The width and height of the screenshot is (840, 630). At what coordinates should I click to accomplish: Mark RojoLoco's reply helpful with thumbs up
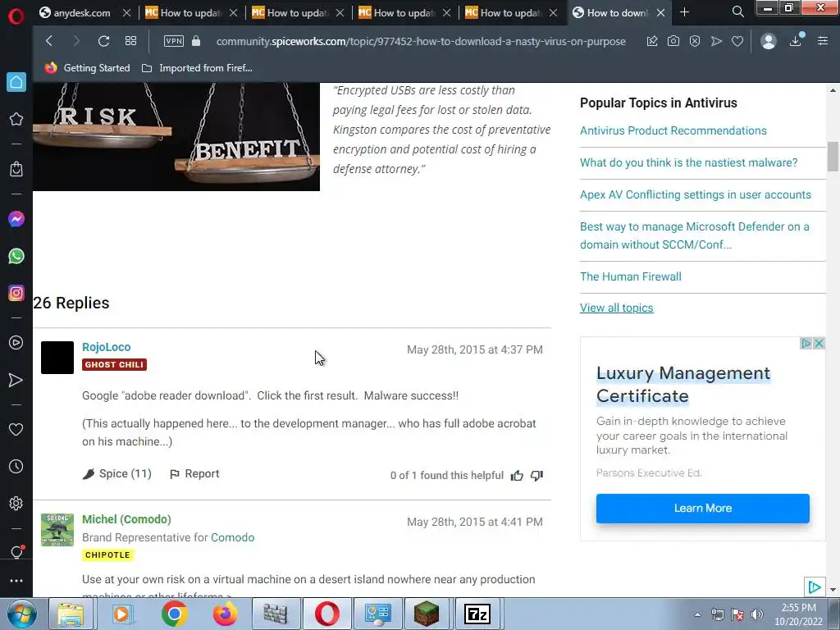pyautogui.click(x=517, y=475)
